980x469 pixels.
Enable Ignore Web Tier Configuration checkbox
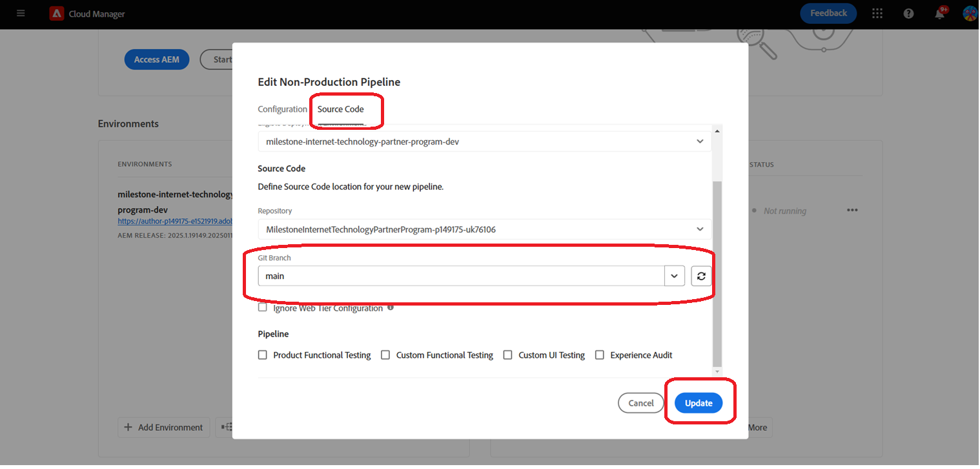point(263,308)
